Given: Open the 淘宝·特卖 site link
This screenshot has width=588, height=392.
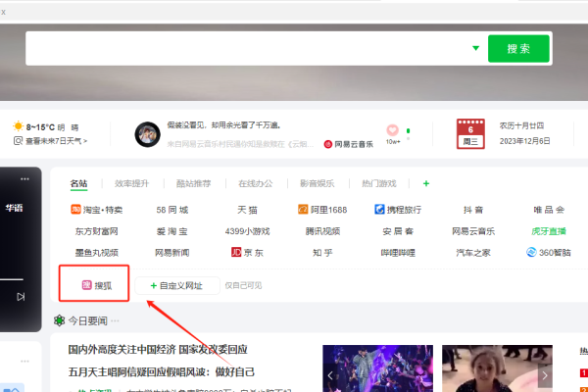Looking at the screenshot, I should coord(97,210).
